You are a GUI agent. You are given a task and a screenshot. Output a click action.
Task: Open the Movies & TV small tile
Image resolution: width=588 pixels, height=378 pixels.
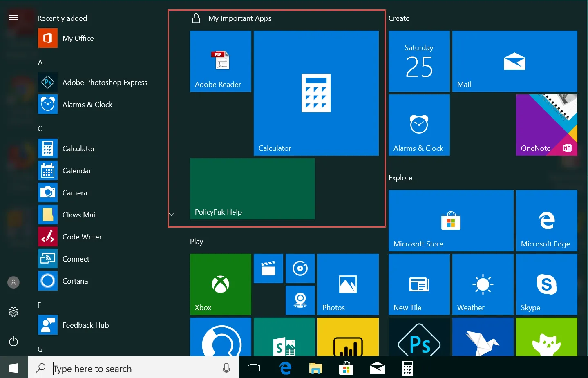coord(268,268)
